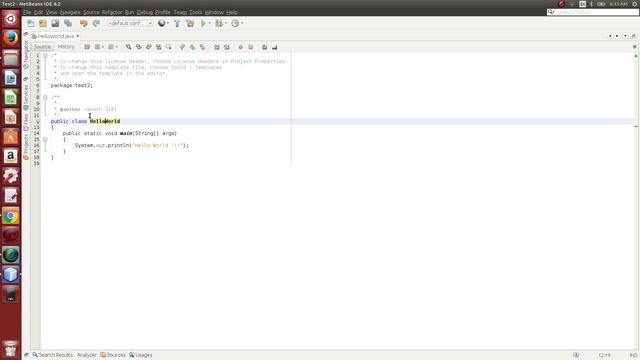The width and height of the screenshot is (640, 360).
Task: Open Chrome from Ubuntu launcher
Action: (11, 216)
